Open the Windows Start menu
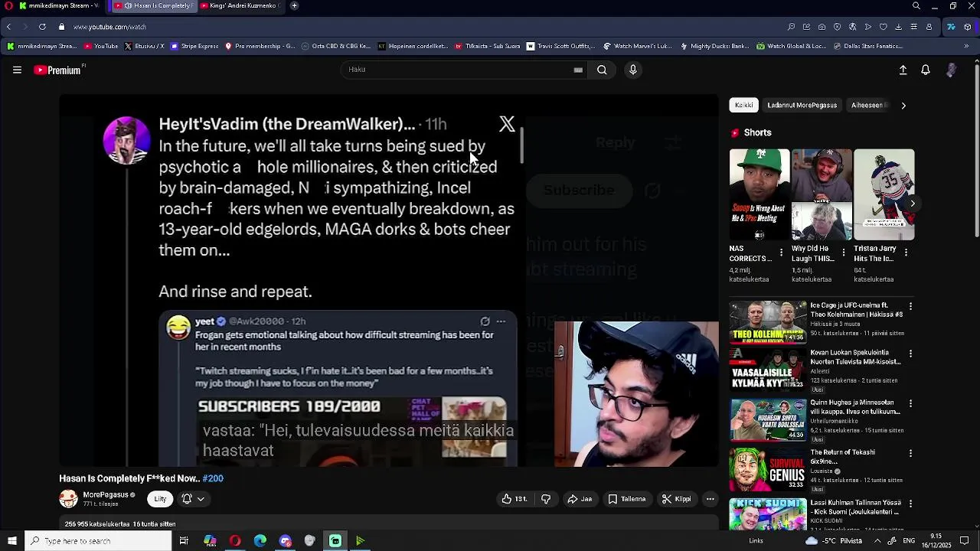This screenshot has height=551, width=980. tap(12, 541)
